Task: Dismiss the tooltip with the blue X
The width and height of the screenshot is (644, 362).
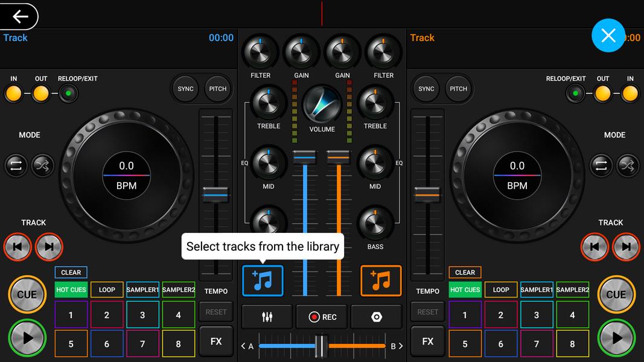Action: (608, 36)
